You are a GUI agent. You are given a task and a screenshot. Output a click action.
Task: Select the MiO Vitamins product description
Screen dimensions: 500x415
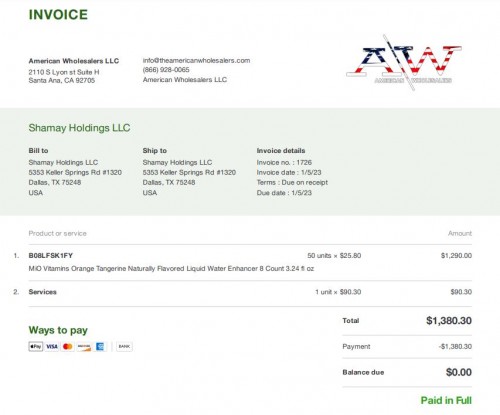coord(171,269)
